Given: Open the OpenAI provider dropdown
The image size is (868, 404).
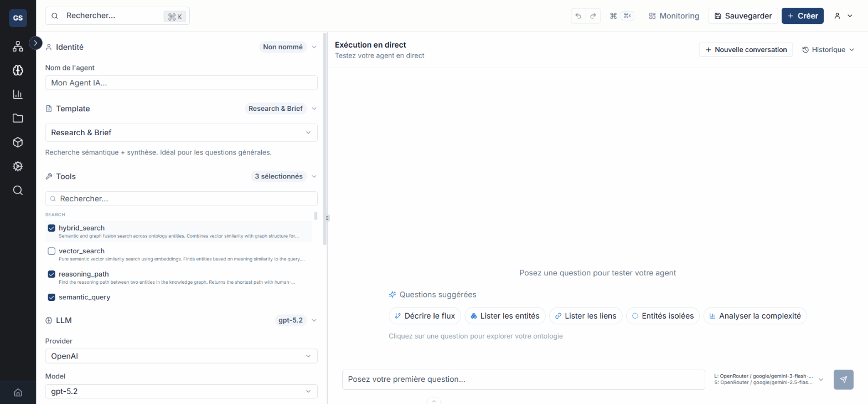Looking at the screenshot, I should (181, 356).
